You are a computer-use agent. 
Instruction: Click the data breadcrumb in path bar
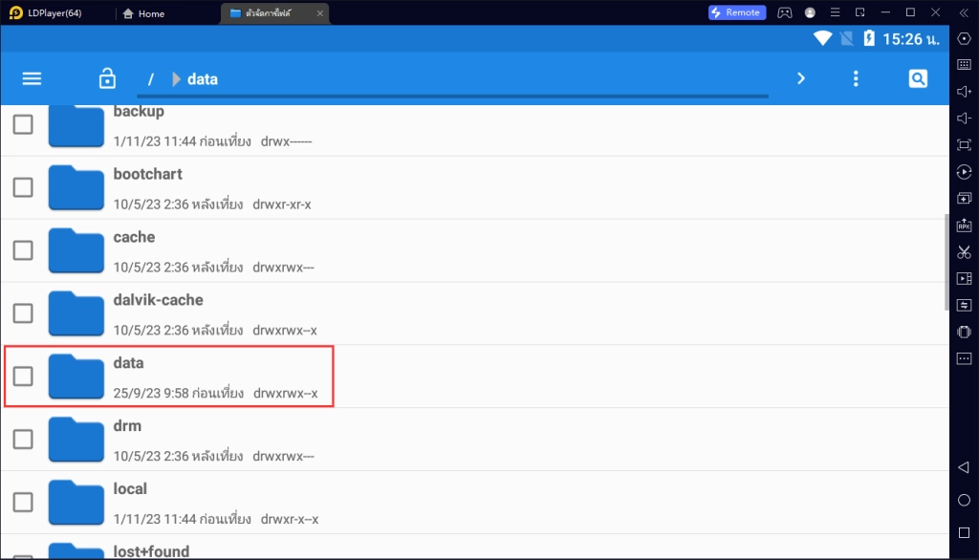203,79
